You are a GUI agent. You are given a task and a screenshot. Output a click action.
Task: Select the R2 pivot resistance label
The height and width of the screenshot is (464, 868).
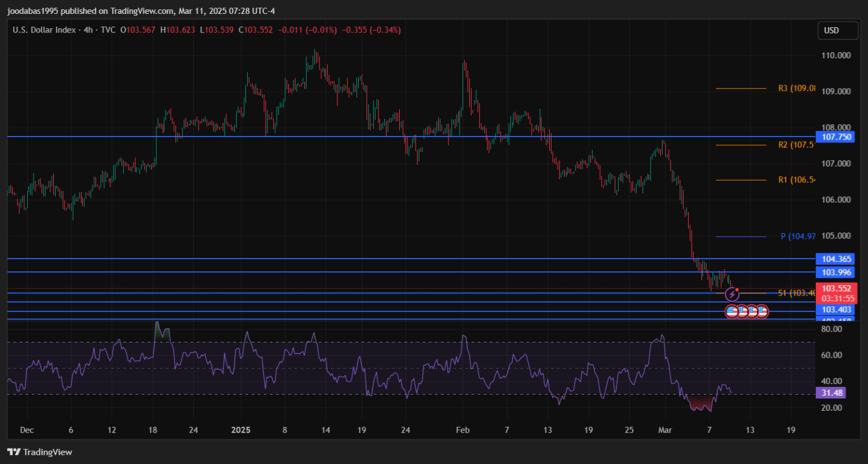tap(796, 145)
